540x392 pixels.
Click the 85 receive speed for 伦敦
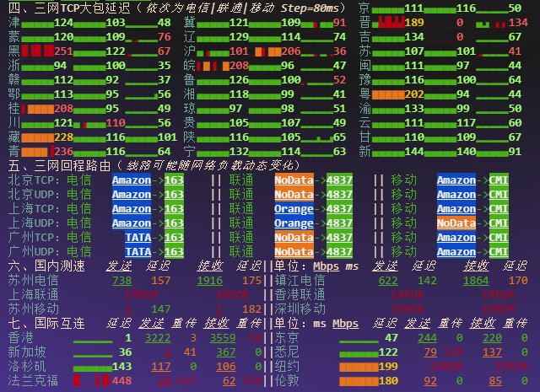point(495,381)
